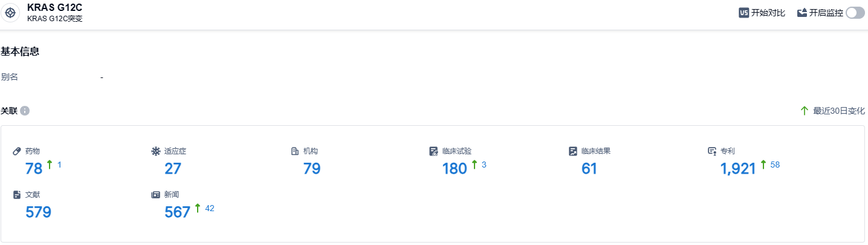
Task: Click the 适应症 virus icon
Action: [x=156, y=151]
